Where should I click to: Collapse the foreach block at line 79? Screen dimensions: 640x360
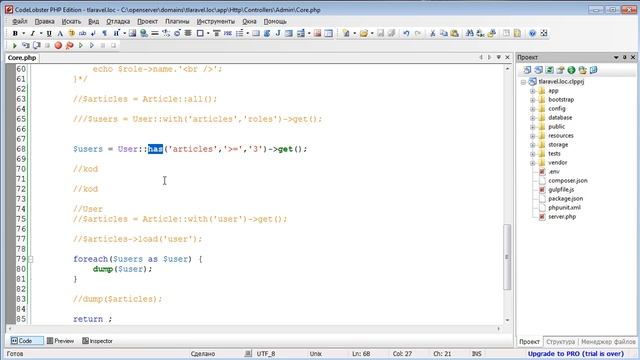(31, 259)
